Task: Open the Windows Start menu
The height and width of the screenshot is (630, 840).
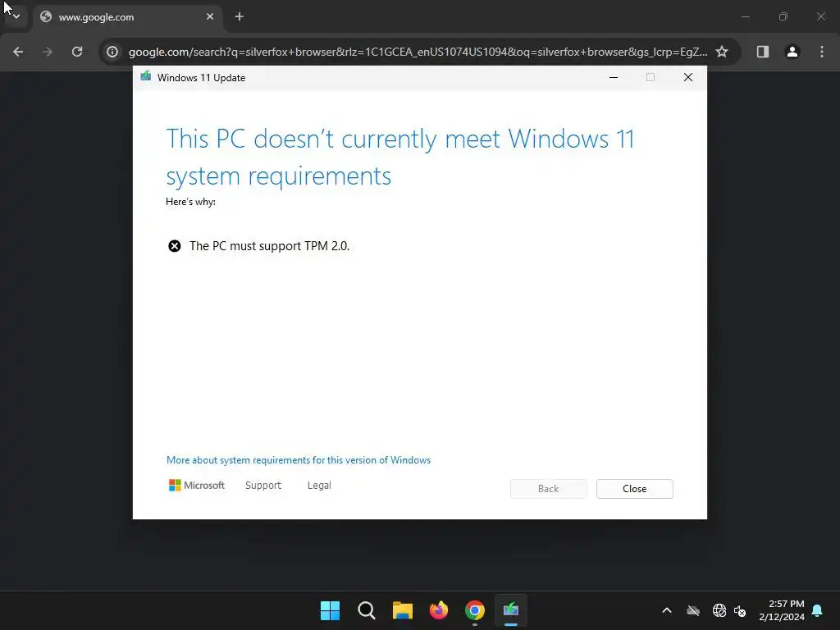Action: click(x=330, y=610)
